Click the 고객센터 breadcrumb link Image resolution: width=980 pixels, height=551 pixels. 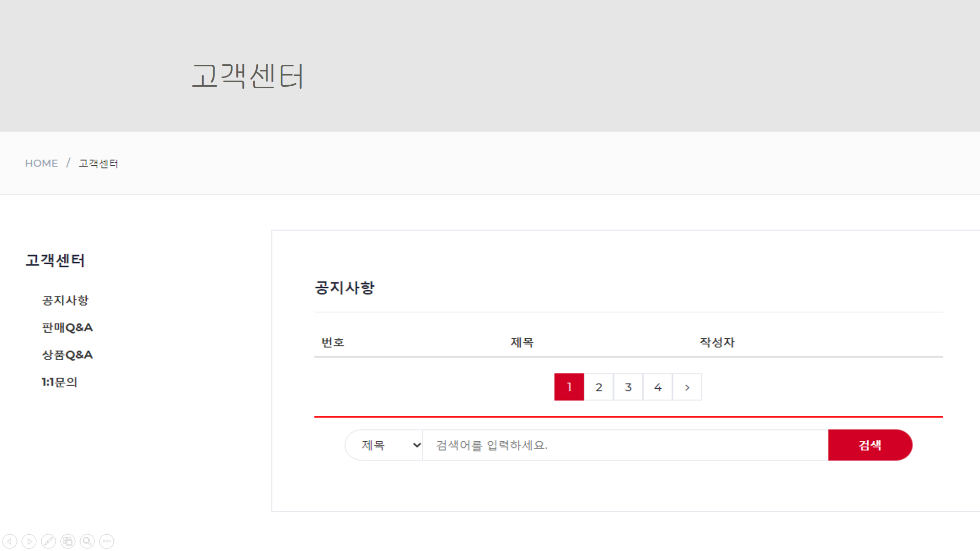[99, 163]
